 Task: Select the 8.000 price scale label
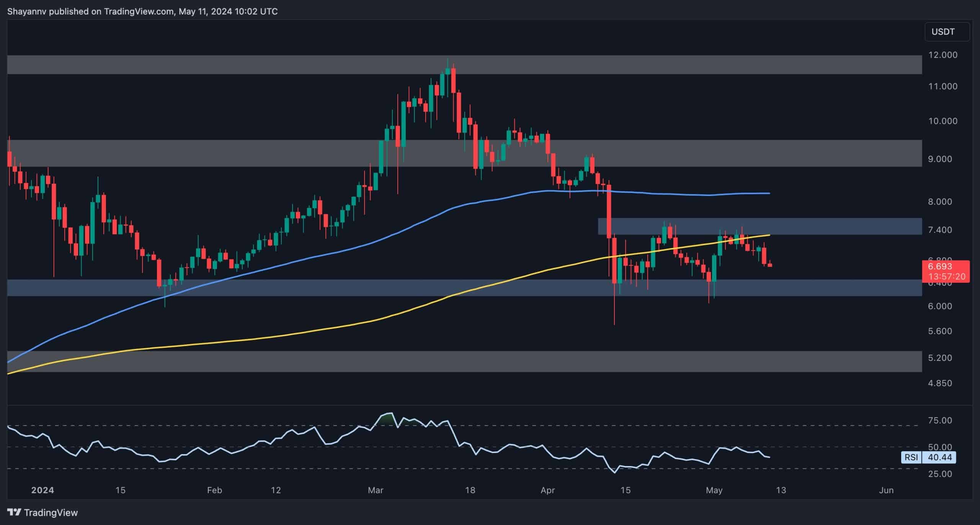click(939, 202)
